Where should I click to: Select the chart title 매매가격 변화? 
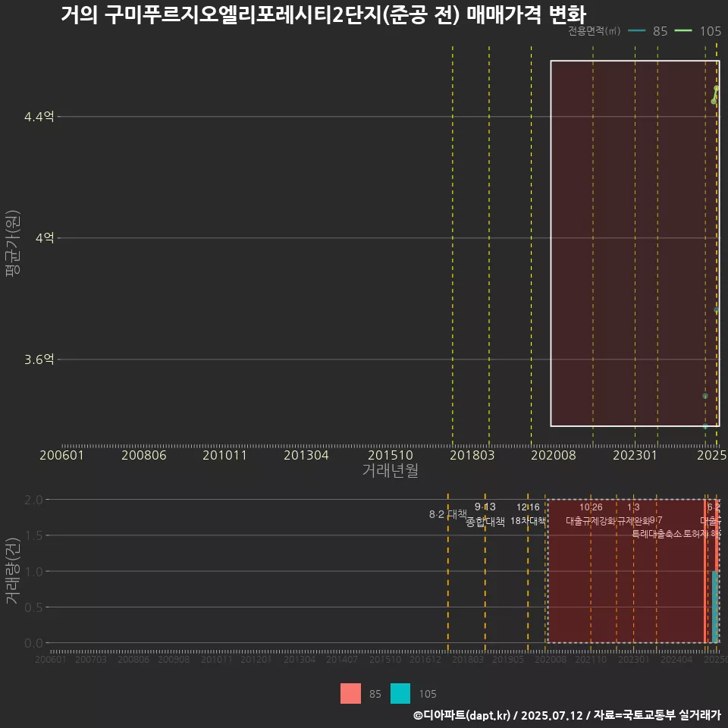point(526,14)
